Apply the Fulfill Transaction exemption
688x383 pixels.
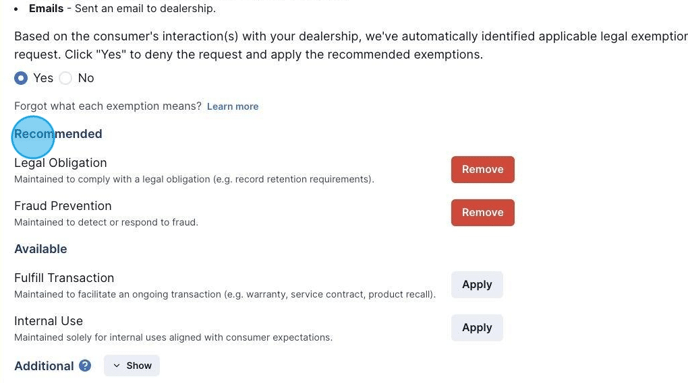tap(477, 284)
